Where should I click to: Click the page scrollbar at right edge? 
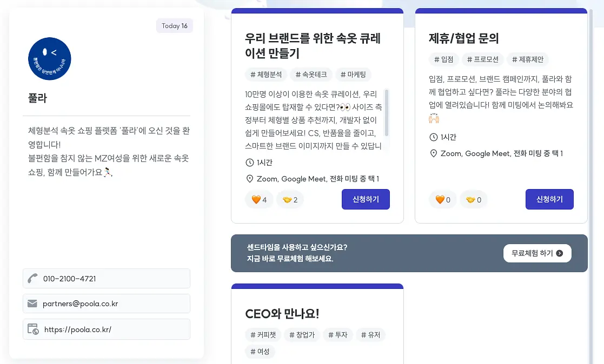(x=591, y=185)
